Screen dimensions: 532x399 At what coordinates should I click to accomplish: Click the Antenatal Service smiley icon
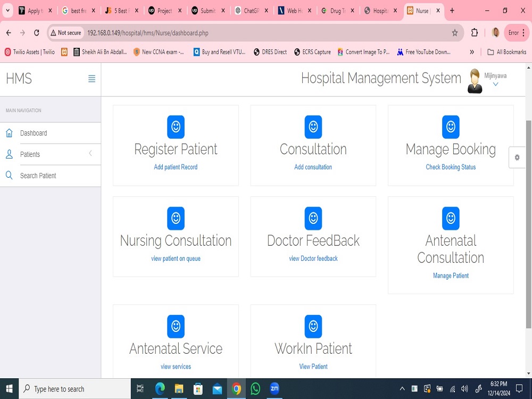[x=176, y=327]
